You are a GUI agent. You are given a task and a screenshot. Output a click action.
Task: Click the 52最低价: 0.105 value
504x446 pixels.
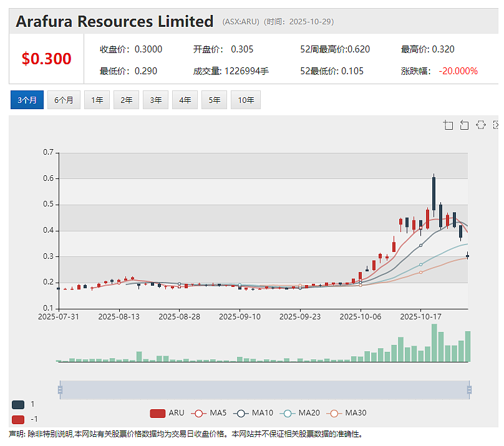332,71
